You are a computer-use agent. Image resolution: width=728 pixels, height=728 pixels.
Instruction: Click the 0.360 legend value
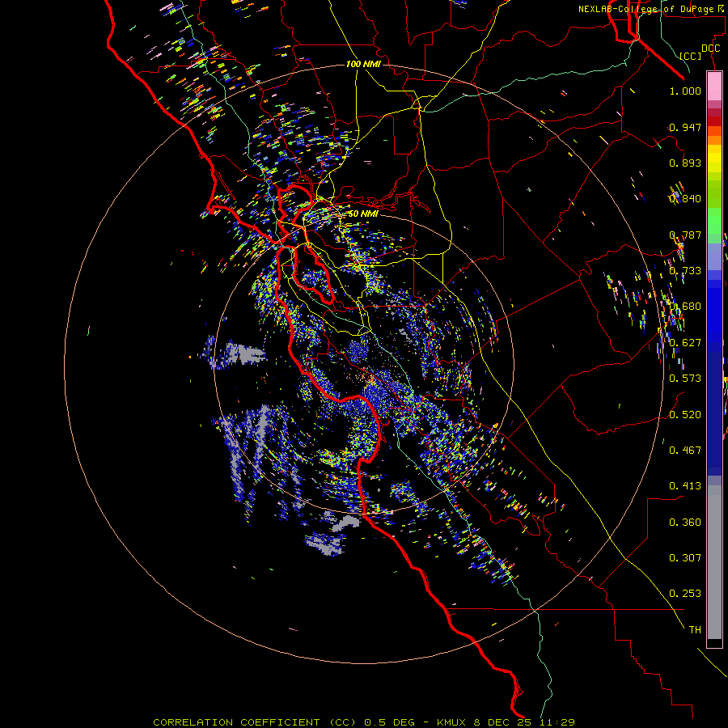click(685, 522)
